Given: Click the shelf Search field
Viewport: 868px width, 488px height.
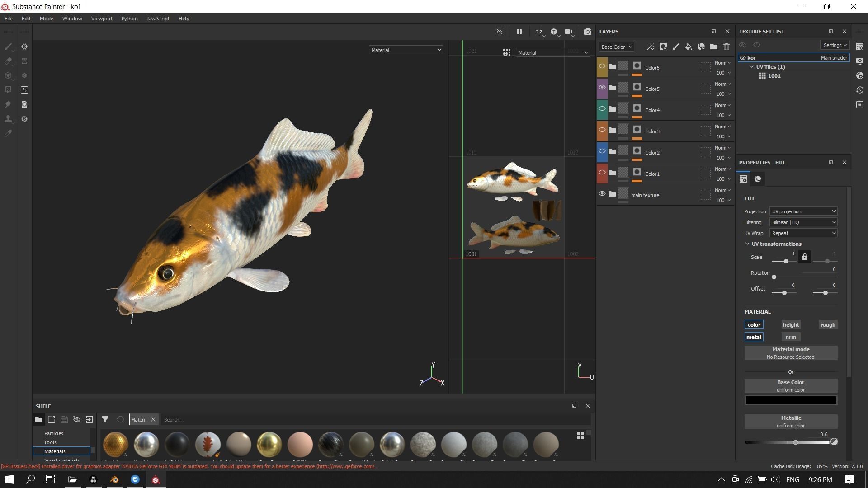Looking at the screenshot, I should pyautogui.click(x=375, y=420).
